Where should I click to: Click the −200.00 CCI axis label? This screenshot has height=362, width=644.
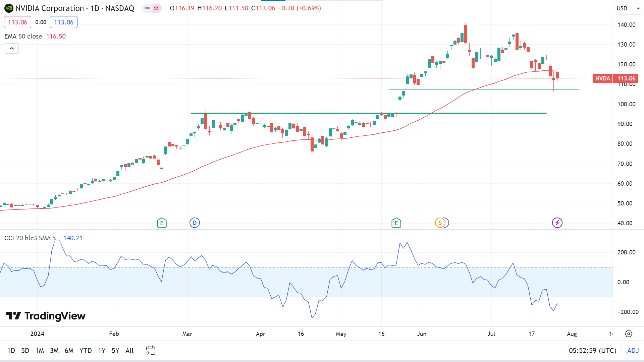pos(628,312)
